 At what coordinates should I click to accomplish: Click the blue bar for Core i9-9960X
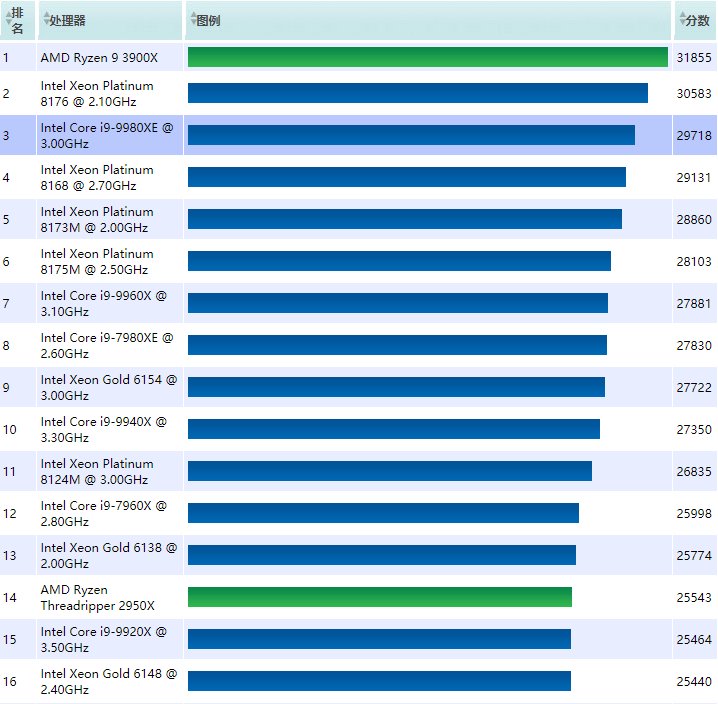[x=397, y=303]
